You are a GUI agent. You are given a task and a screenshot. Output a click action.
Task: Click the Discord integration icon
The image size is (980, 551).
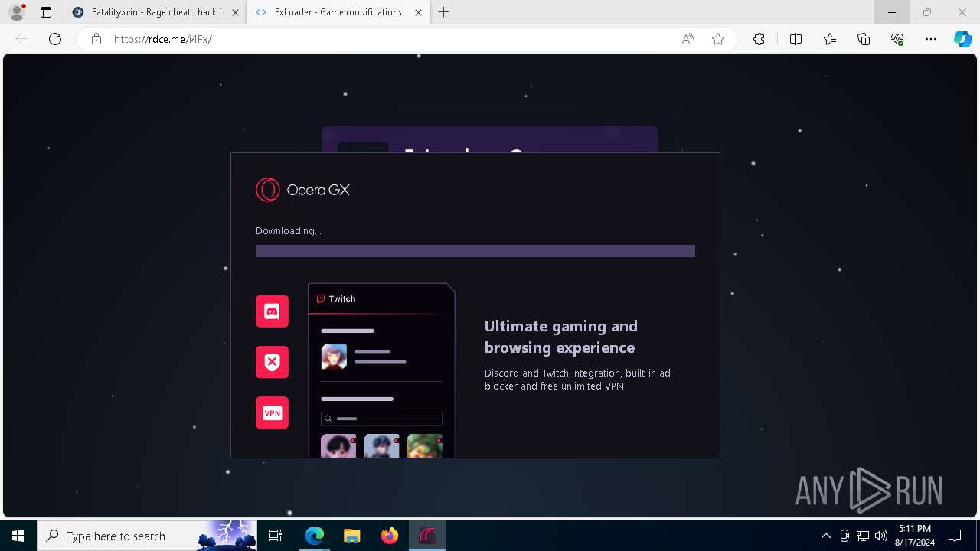coord(272,311)
